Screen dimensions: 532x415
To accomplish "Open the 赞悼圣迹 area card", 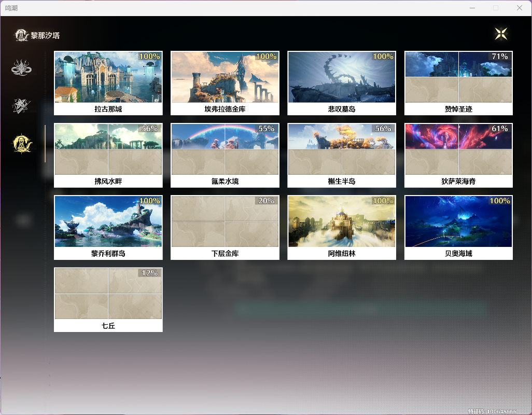I will [x=458, y=83].
